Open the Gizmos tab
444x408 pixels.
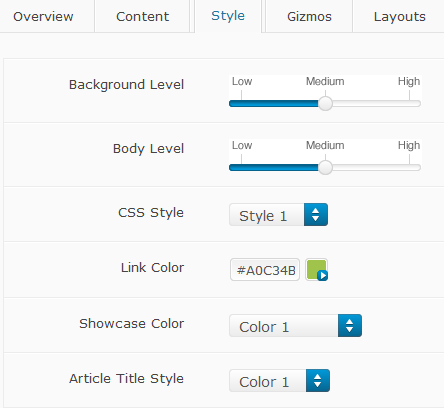(309, 16)
